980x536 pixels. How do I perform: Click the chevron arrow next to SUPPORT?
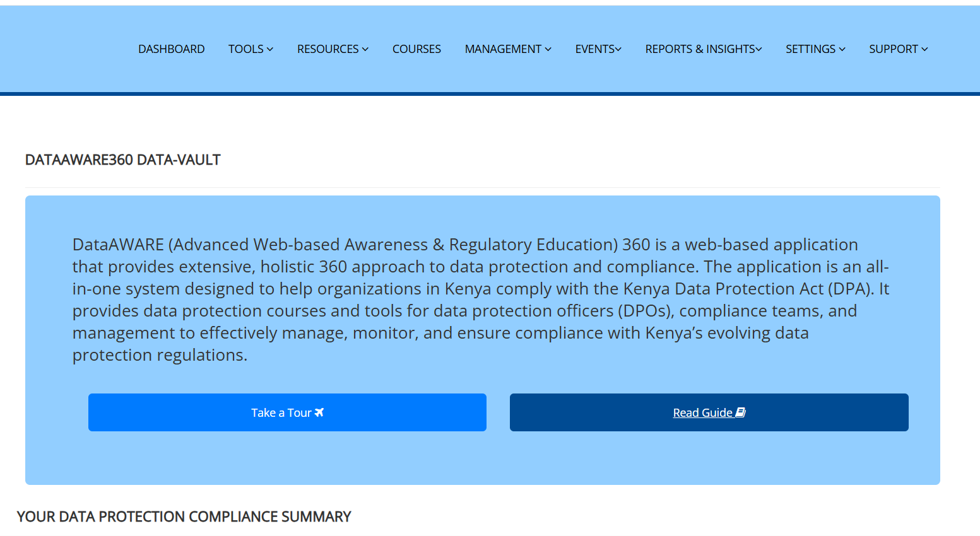pyautogui.click(x=924, y=49)
